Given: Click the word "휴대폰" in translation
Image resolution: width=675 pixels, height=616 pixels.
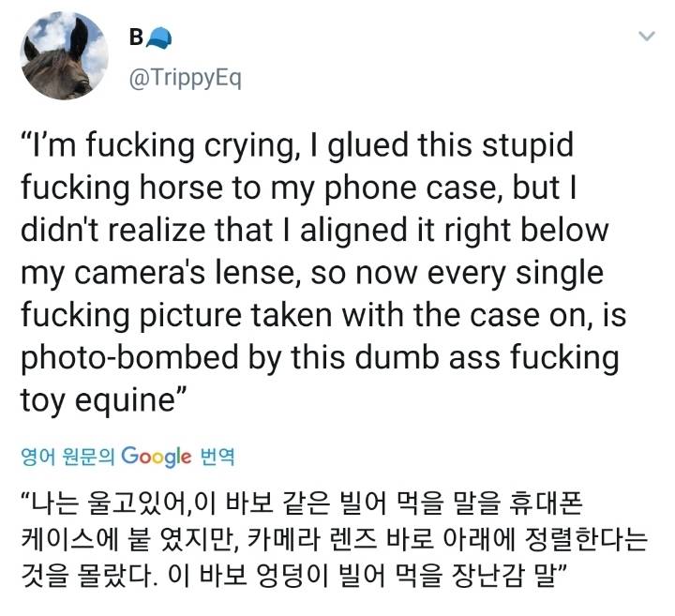Looking at the screenshot, I should pyautogui.click(x=552, y=505).
